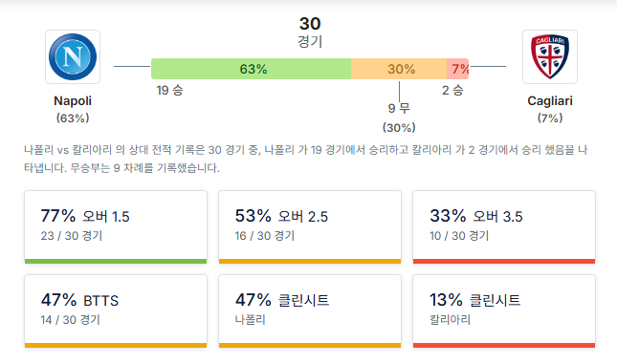Click the 47% BTTS stat card
Screen dimensions: 617x364
tap(116, 311)
